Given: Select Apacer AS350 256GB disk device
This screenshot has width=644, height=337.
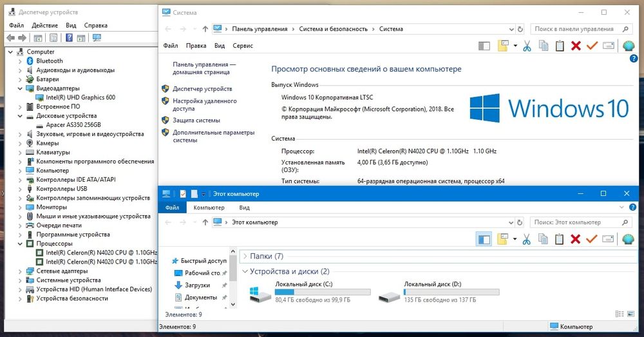Looking at the screenshot, I should (x=73, y=125).
